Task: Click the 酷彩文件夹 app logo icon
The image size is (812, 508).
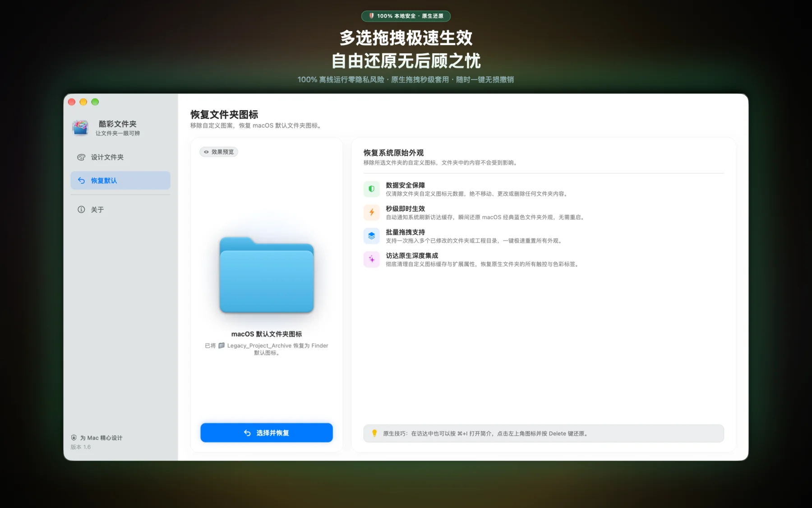Action: point(80,128)
